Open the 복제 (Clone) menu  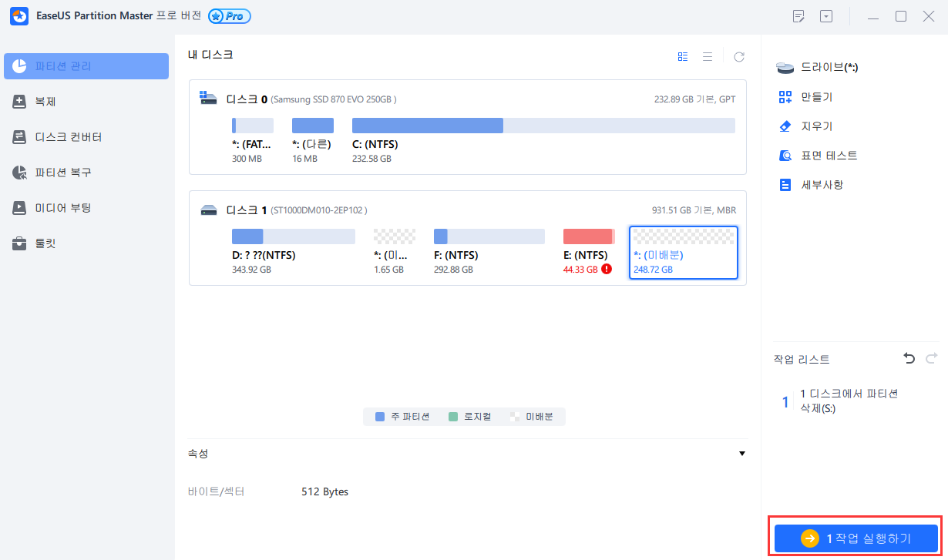(x=45, y=102)
